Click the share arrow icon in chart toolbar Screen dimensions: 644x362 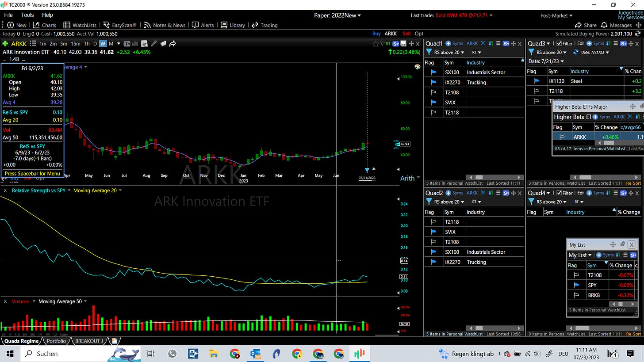173,44
